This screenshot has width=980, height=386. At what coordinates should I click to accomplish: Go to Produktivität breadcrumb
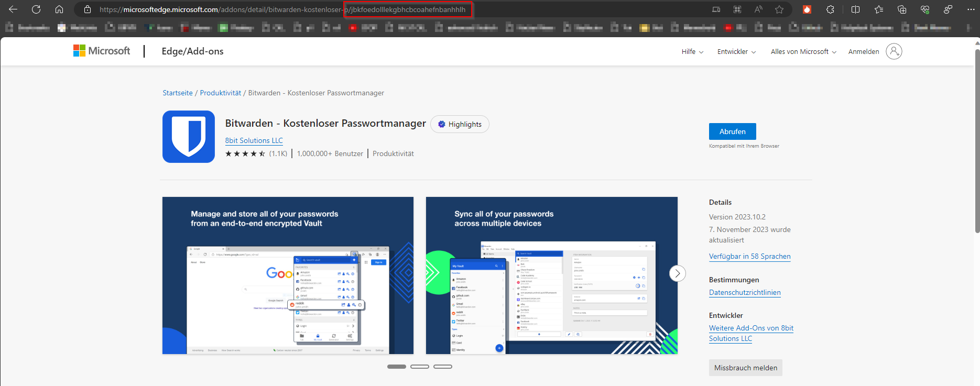pyautogui.click(x=221, y=93)
